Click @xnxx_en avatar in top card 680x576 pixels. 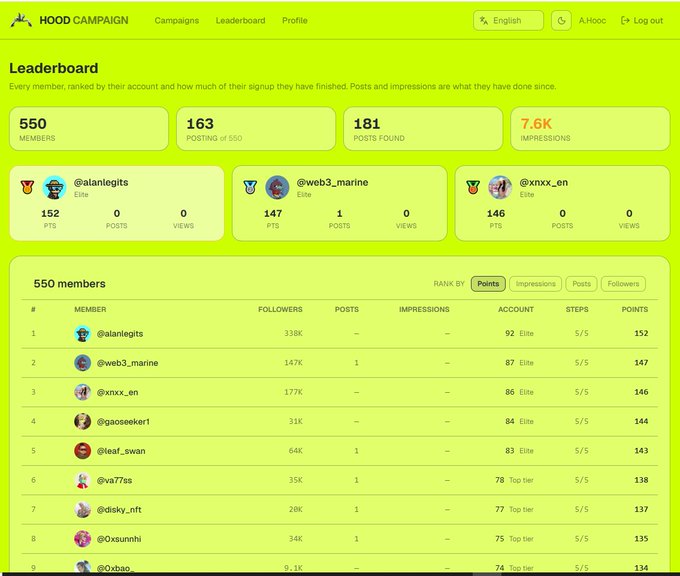point(500,187)
